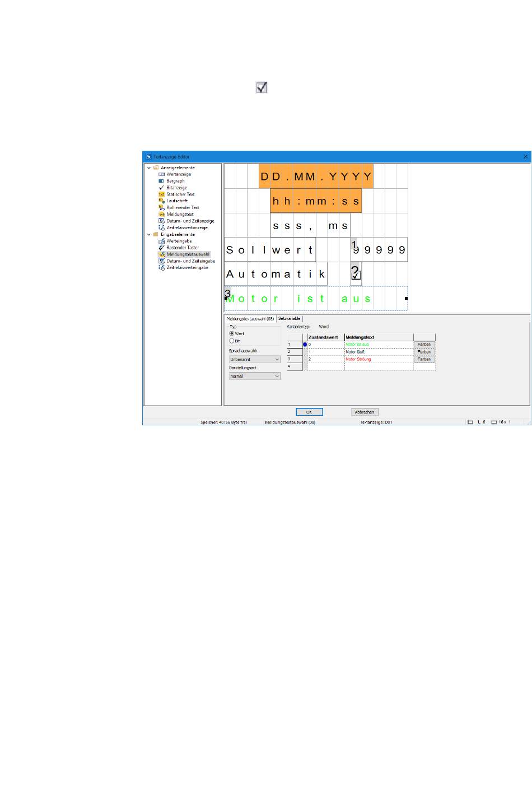Click the OK button
The height and width of the screenshot is (789, 532).
pos(309,412)
